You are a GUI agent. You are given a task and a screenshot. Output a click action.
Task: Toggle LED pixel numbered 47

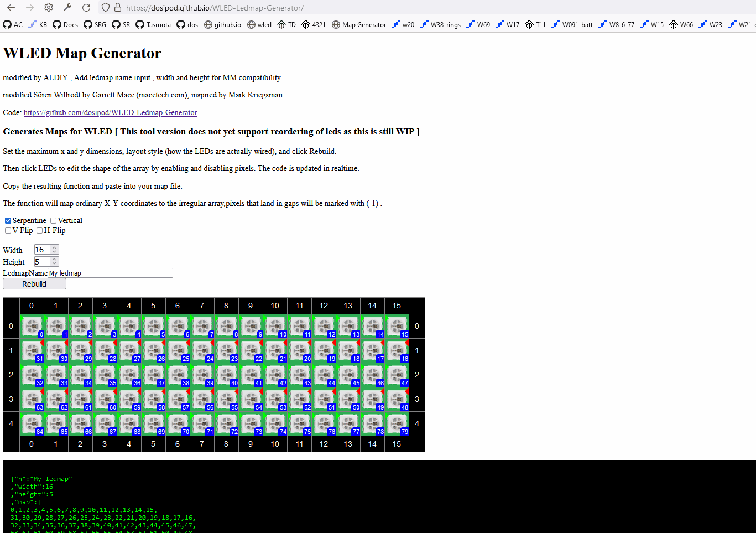pos(397,375)
